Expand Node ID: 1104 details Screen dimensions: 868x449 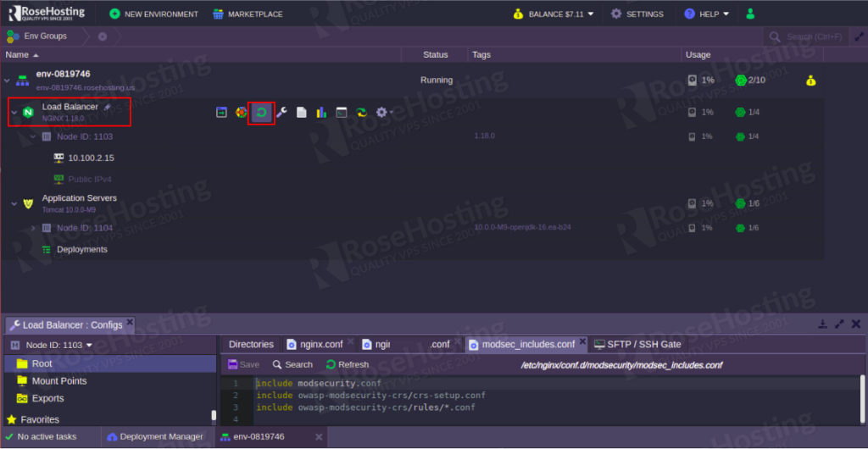pyautogui.click(x=33, y=228)
